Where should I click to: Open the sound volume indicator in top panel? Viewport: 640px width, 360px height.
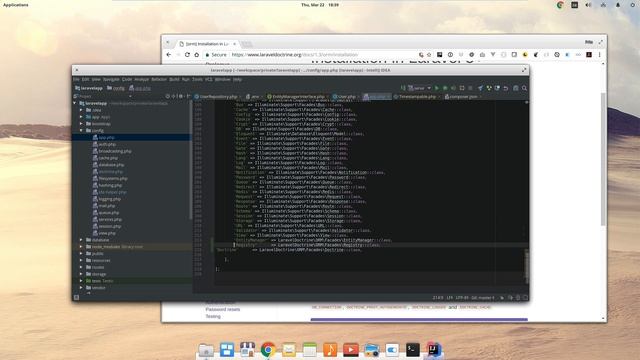588,5
